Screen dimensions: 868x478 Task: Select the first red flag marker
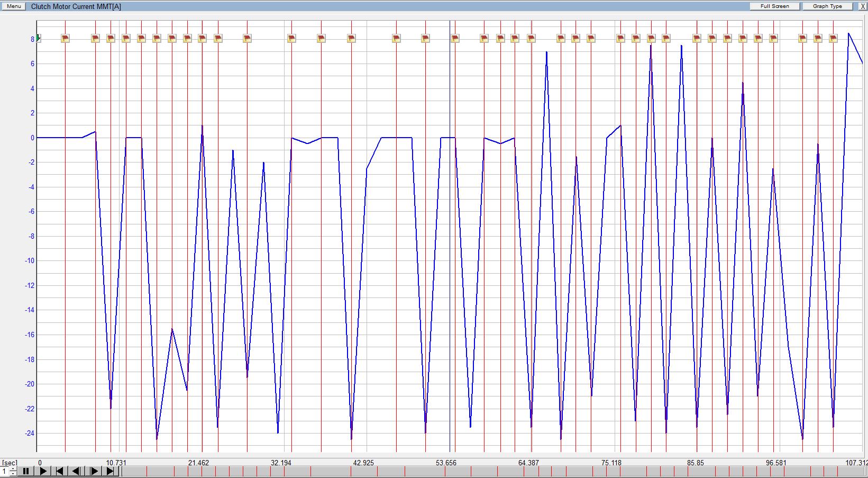click(x=65, y=38)
